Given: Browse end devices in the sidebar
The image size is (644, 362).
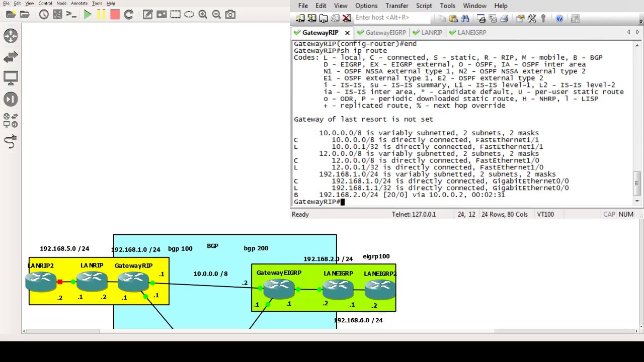Looking at the screenshot, I should click(11, 78).
